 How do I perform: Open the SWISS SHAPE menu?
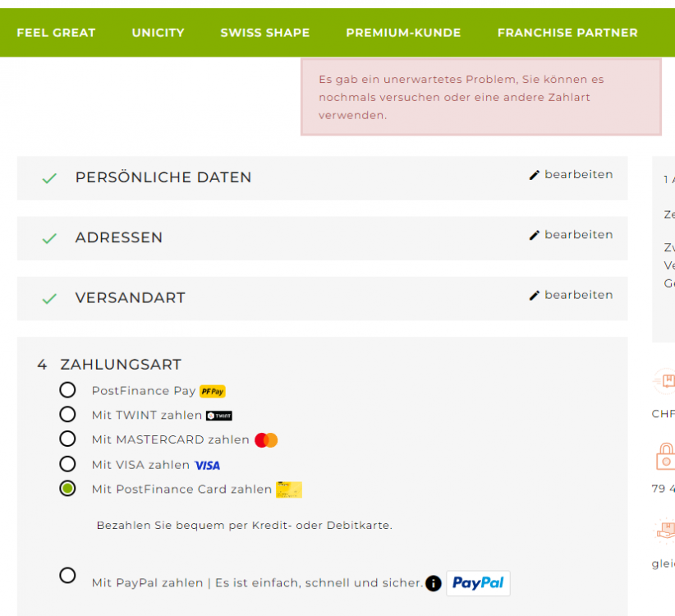click(264, 32)
